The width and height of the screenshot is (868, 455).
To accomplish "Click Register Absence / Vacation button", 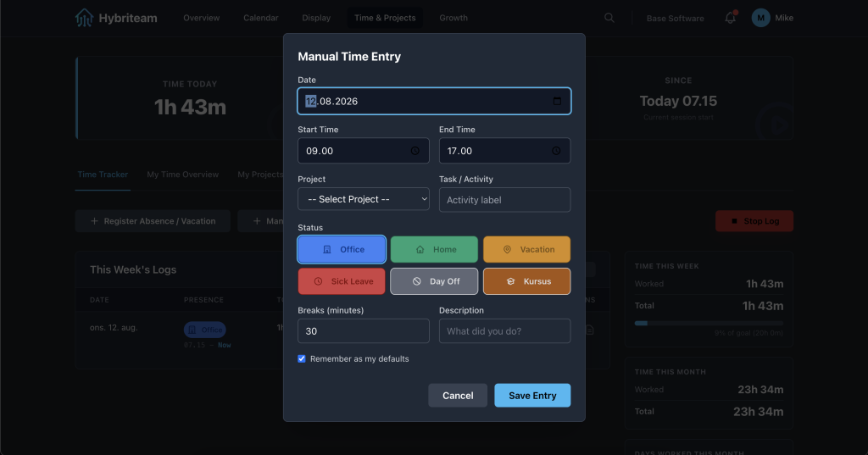I will pyautogui.click(x=153, y=221).
